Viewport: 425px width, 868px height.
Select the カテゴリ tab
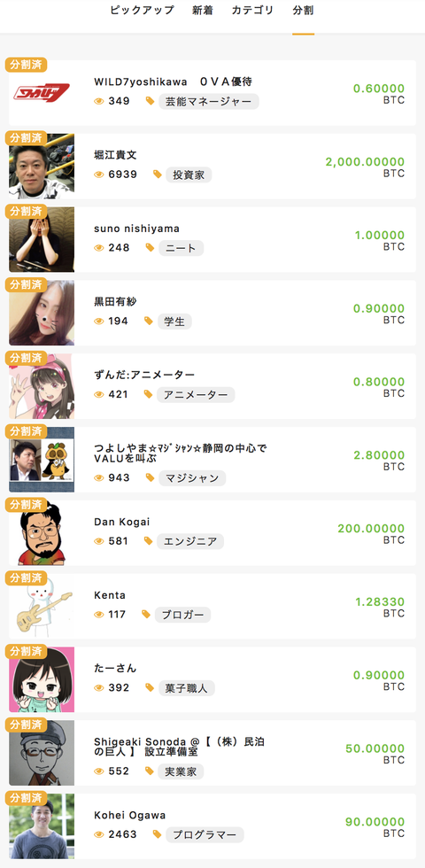pos(252,11)
